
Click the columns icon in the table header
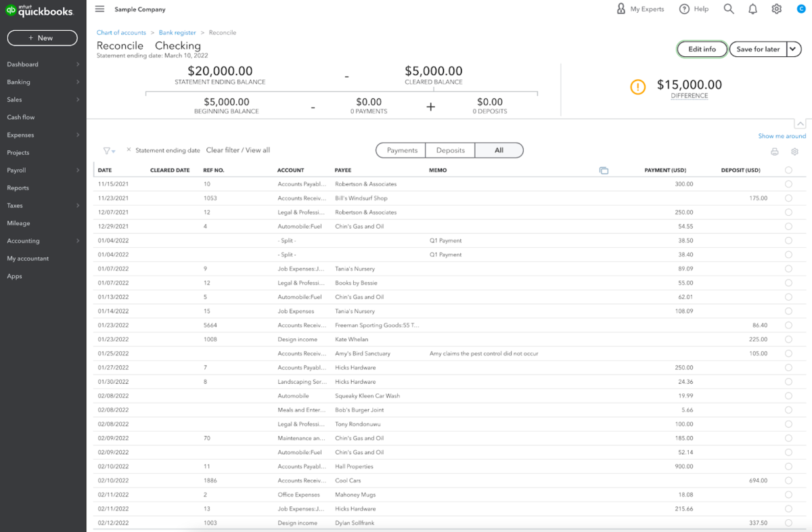[x=604, y=170]
